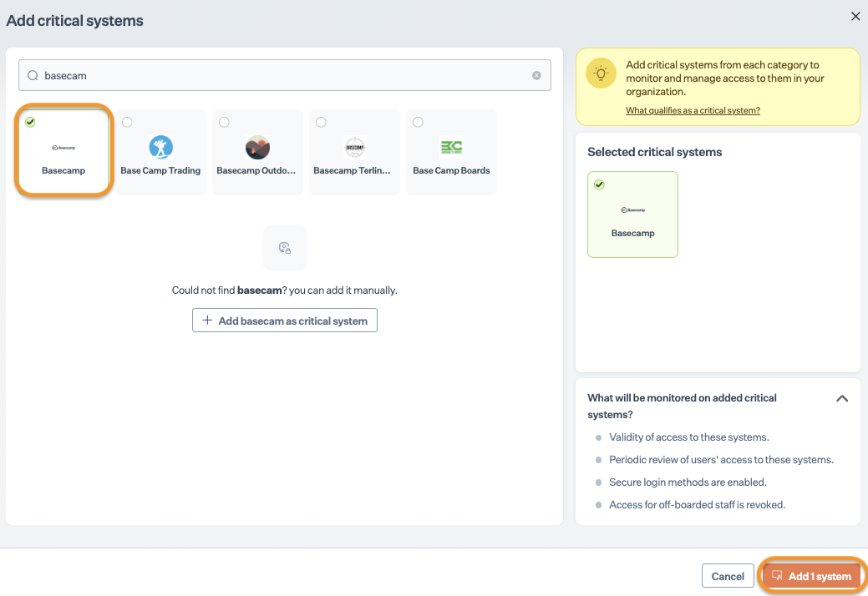This screenshot has width=868, height=596.
Task: Click the Basecamp Terlin... logo icon
Action: (x=354, y=147)
